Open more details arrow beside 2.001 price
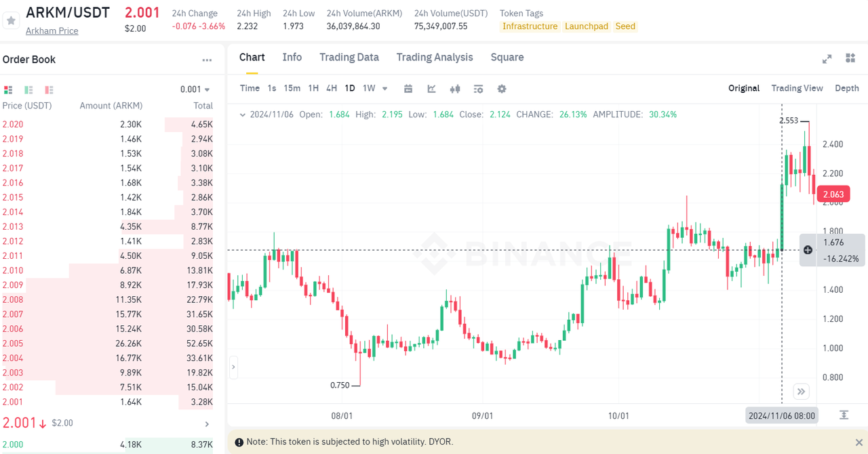This screenshot has height=454, width=868. point(208,424)
